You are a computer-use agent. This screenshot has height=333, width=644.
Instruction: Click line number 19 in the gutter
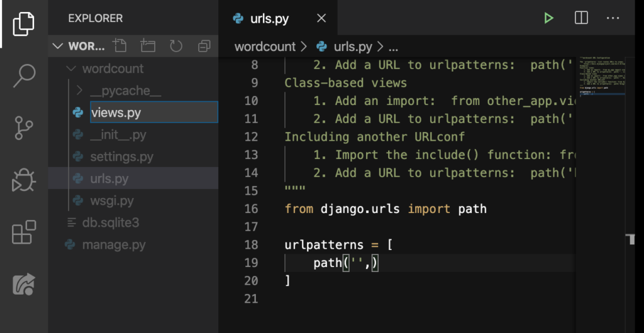(x=250, y=263)
